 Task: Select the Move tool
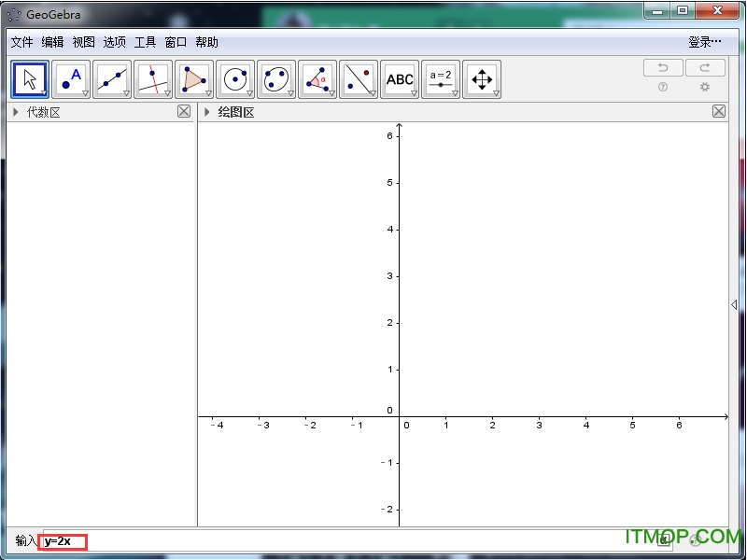29,78
